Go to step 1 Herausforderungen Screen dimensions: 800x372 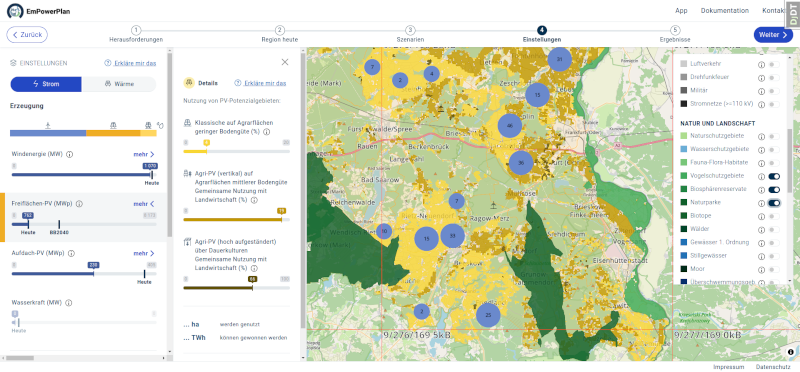point(136,35)
